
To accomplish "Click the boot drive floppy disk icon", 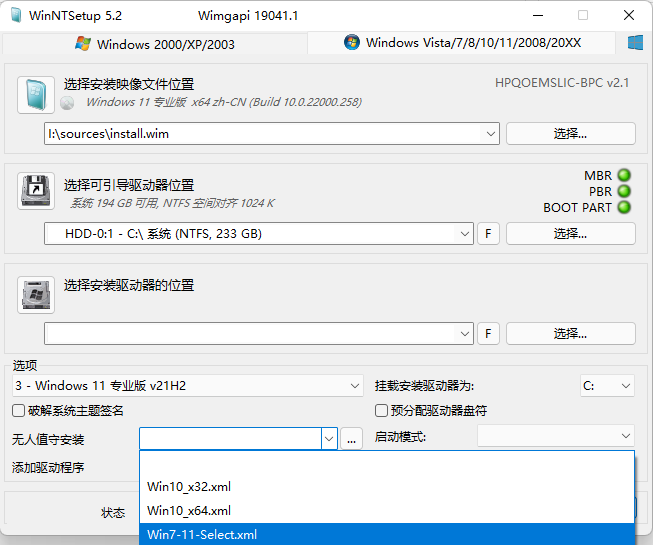I will click(x=36, y=191).
